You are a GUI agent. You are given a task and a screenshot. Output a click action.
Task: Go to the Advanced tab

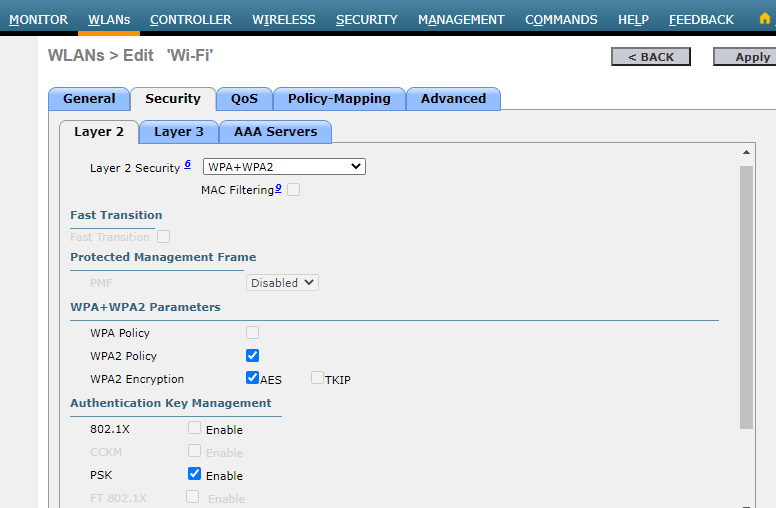pos(453,99)
